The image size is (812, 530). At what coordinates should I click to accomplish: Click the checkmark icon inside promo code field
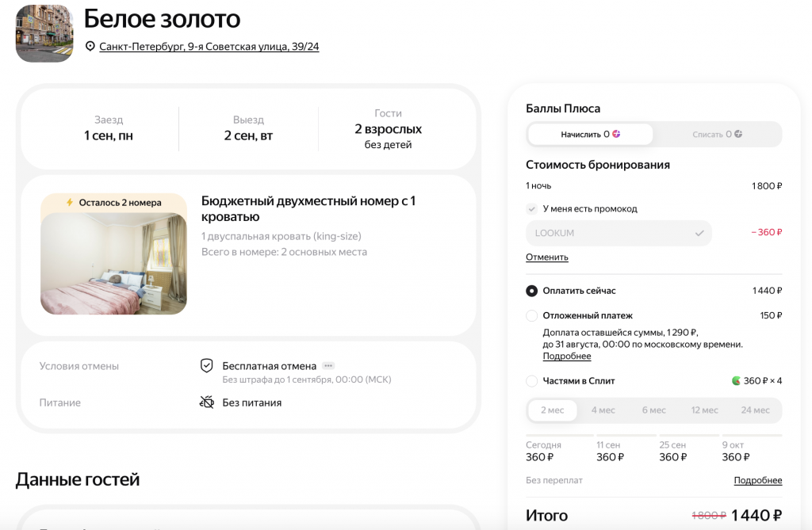[699, 234]
